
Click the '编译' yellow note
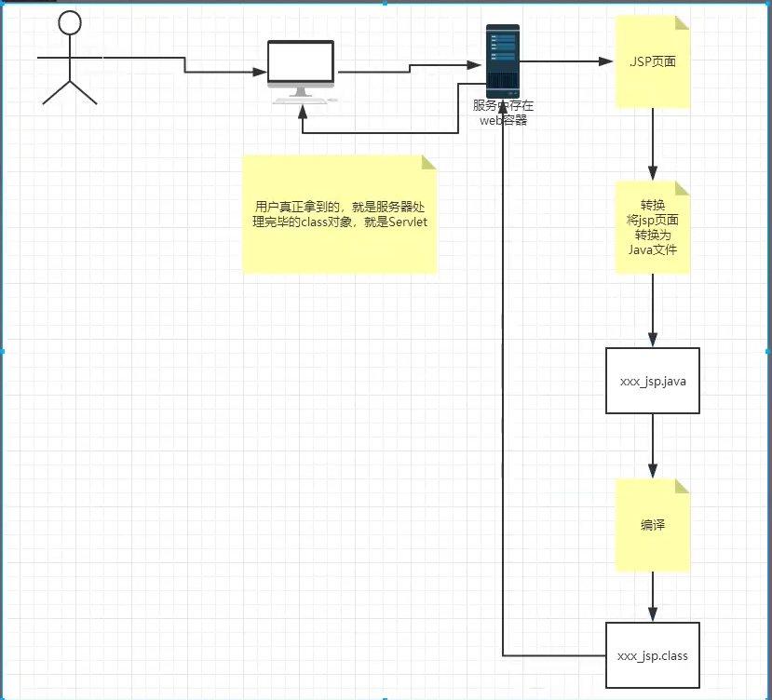pyautogui.click(x=653, y=525)
